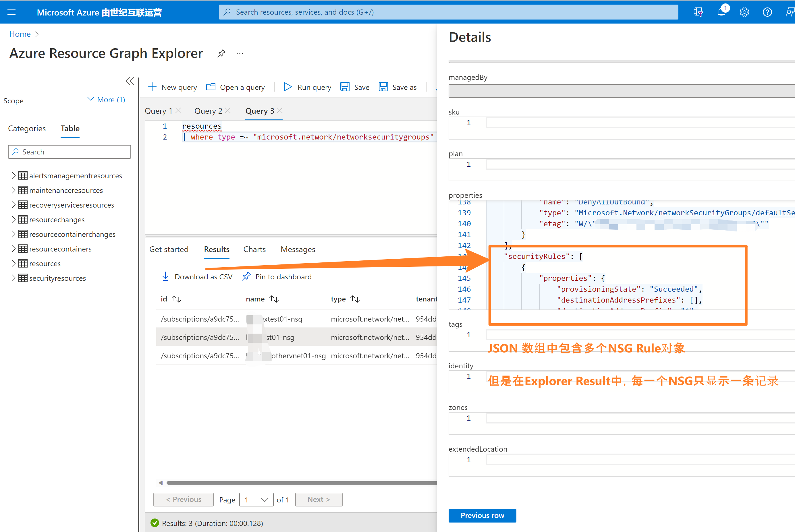Click the table search box
The height and width of the screenshot is (532, 795).
(69, 152)
